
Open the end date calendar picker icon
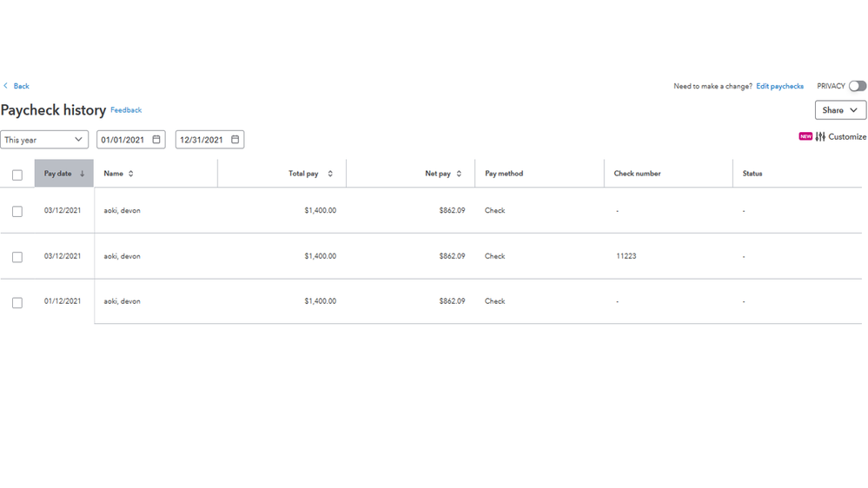click(235, 140)
